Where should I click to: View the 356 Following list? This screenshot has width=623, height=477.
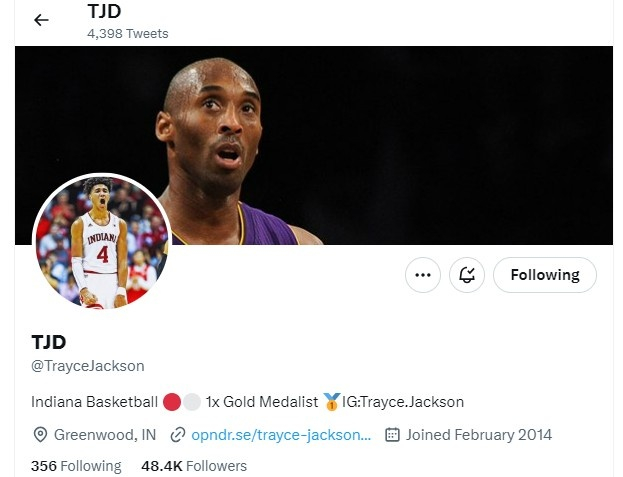[76, 466]
